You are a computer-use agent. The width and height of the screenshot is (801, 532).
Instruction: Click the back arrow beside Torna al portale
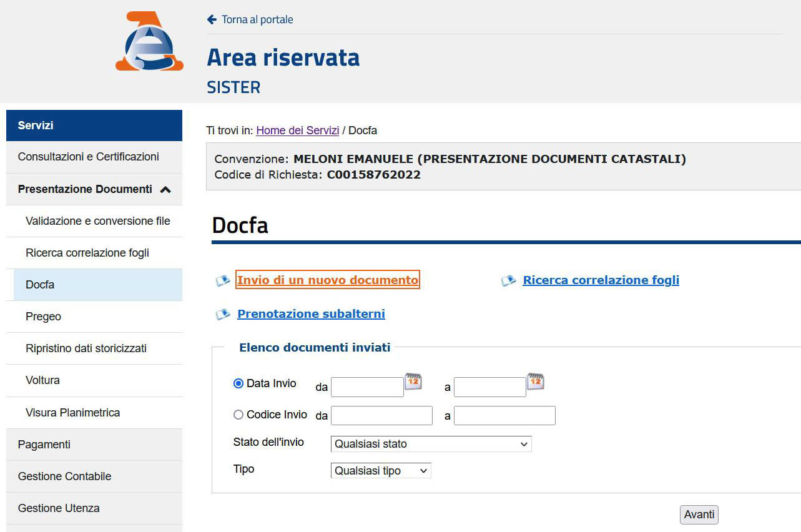(212, 19)
